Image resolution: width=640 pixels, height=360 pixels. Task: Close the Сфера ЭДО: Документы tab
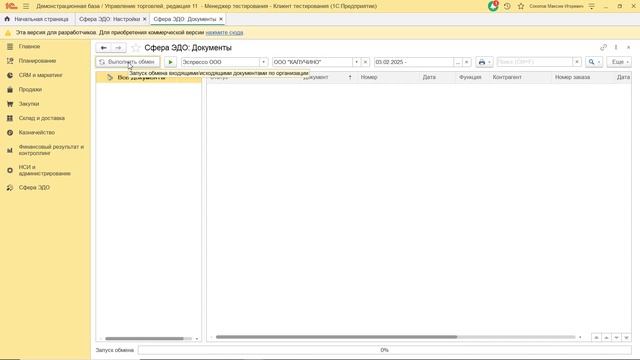[221, 19]
